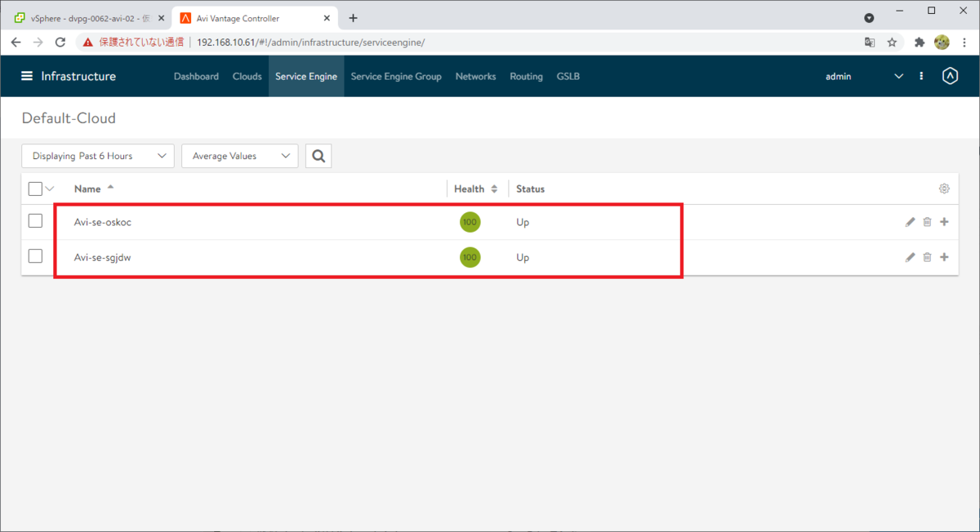Expand Avi-se-oskoc row with plus icon
Image resolution: width=980 pixels, height=532 pixels.
pos(944,222)
